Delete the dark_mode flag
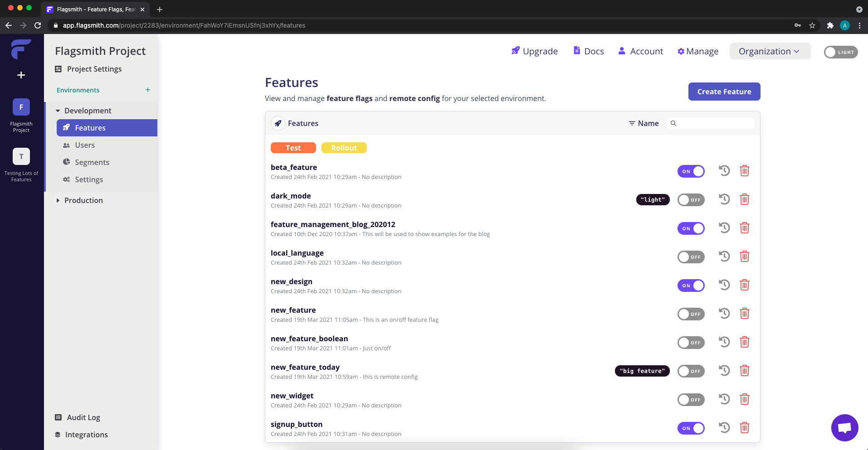 745,199
